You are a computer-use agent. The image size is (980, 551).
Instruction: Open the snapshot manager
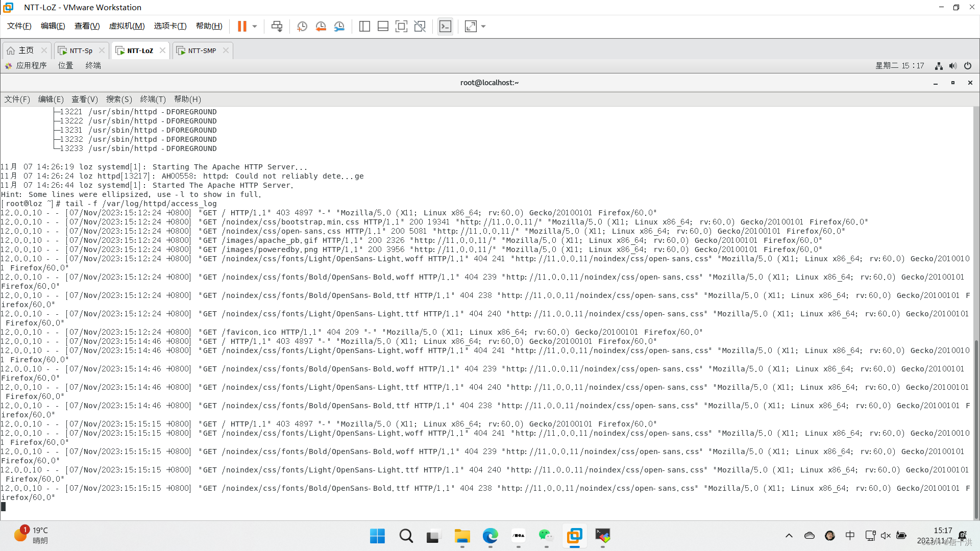[339, 26]
